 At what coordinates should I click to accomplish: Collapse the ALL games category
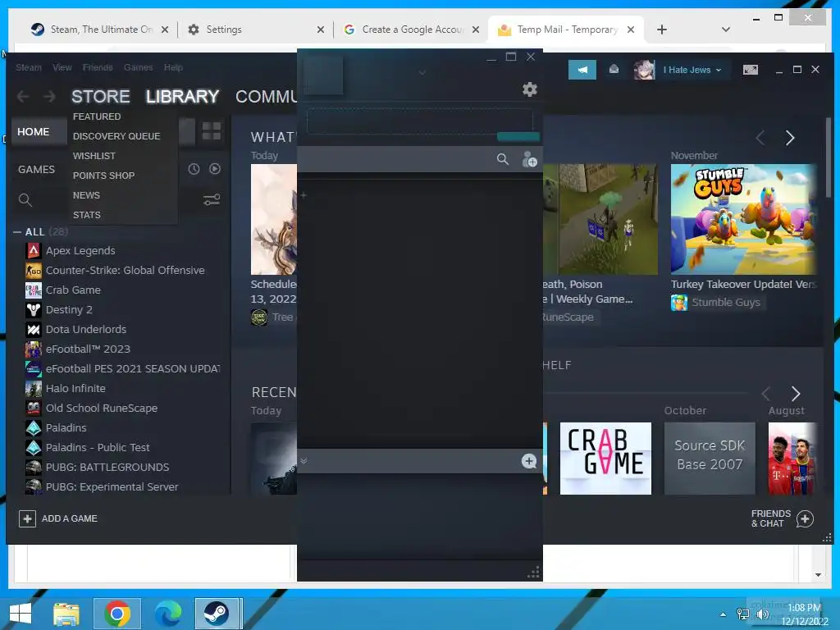[x=16, y=232]
